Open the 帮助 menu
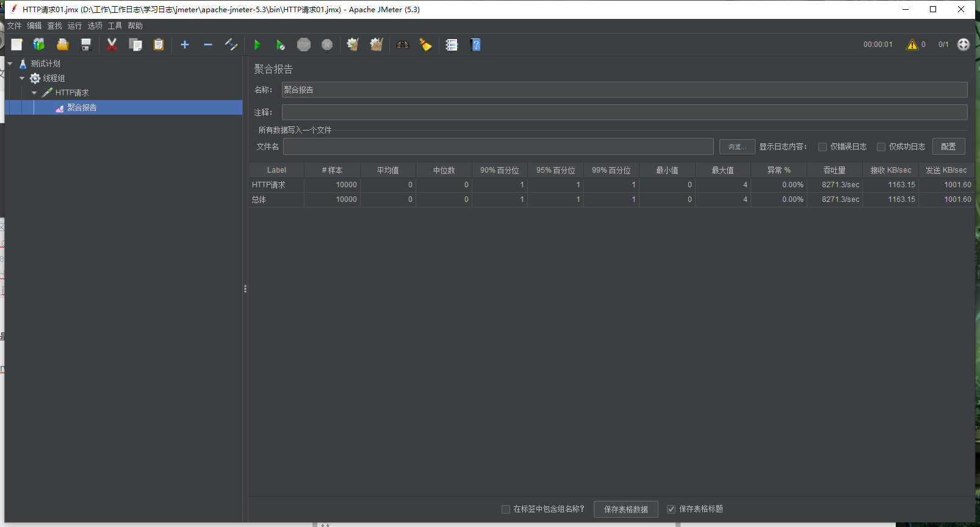This screenshot has width=980, height=527. tap(135, 26)
